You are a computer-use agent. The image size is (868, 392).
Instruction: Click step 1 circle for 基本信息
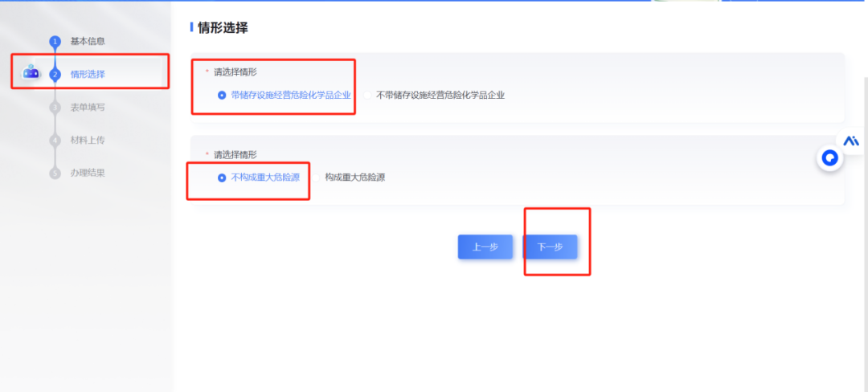click(x=55, y=41)
